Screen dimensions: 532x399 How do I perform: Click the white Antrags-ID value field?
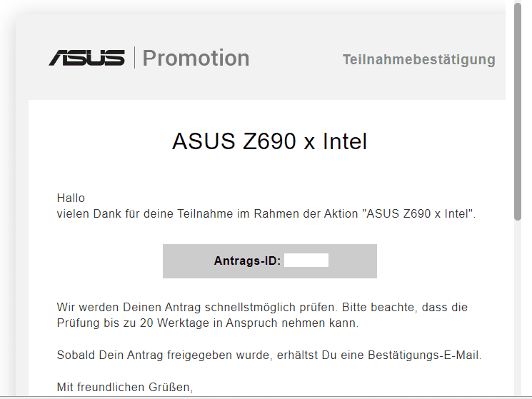pyautogui.click(x=306, y=261)
